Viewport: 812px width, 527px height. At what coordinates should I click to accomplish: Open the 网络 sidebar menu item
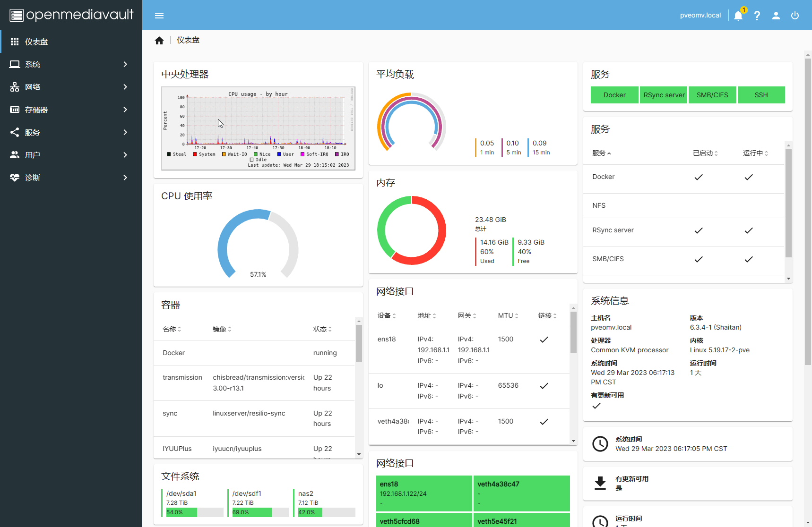point(71,87)
